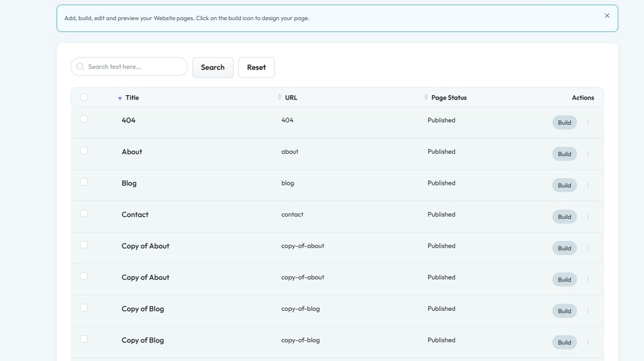Sort the table by Page Status arrows
Screen dimensions: 644x361
click(x=426, y=97)
